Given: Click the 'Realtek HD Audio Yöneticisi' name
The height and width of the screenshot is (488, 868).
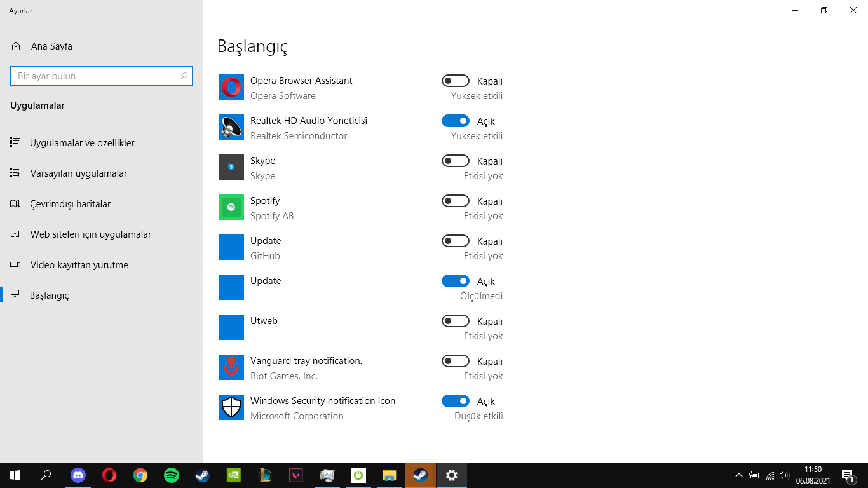Looking at the screenshot, I should pyautogui.click(x=309, y=121).
